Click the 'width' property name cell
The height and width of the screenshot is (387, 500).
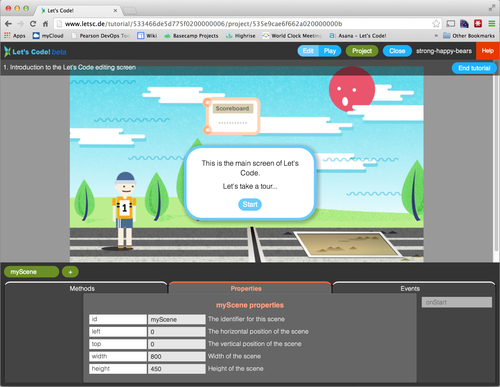point(118,356)
